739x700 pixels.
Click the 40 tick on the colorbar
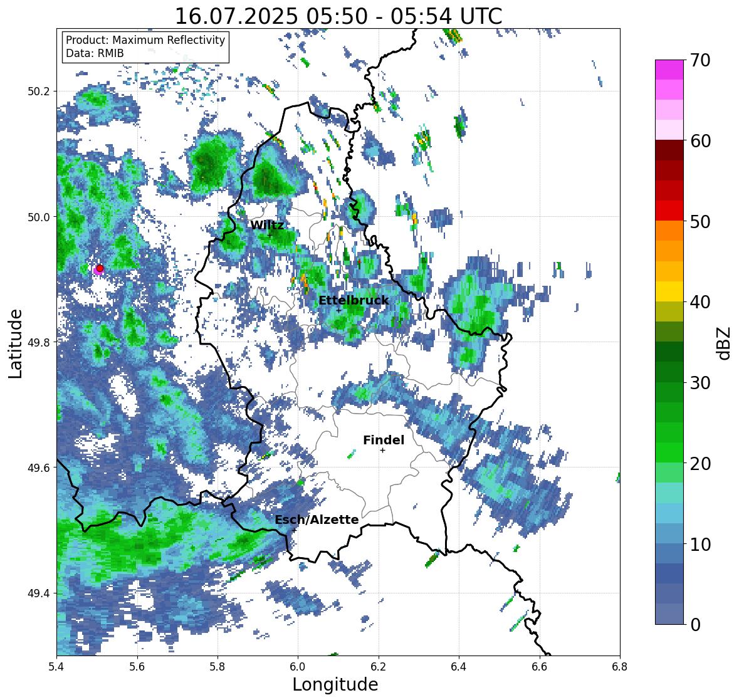point(700,302)
